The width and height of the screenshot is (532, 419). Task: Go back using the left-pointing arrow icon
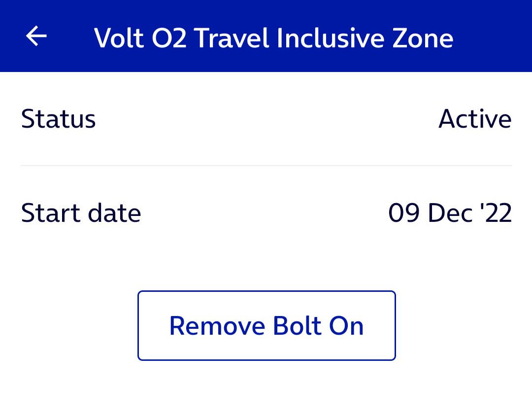[x=35, y=35]
